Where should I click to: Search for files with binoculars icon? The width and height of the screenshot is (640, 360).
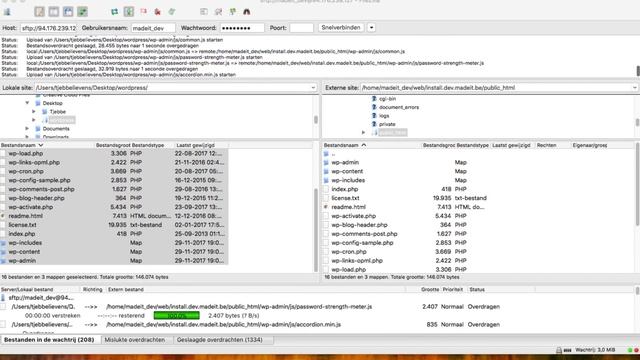point(247,12)
